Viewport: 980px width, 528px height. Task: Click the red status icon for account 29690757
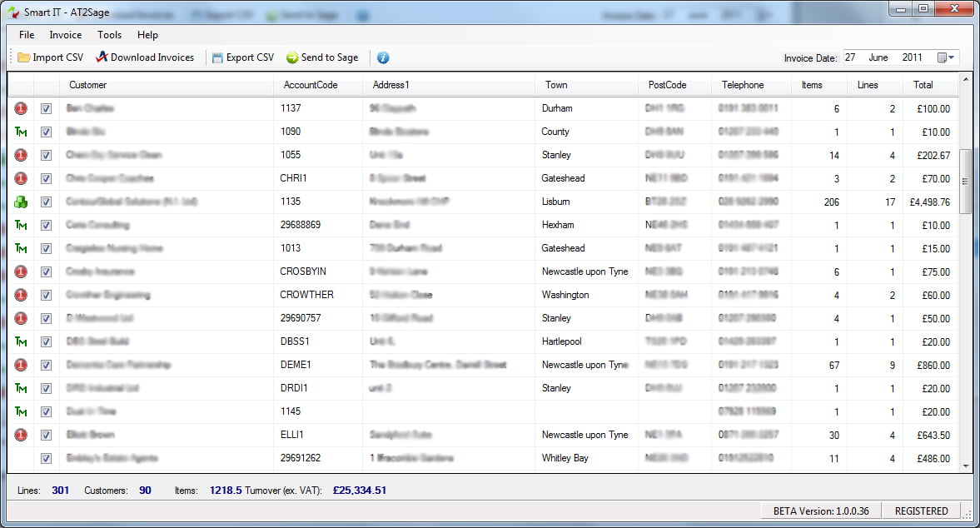pyautogui.click(x=21, y=318)
